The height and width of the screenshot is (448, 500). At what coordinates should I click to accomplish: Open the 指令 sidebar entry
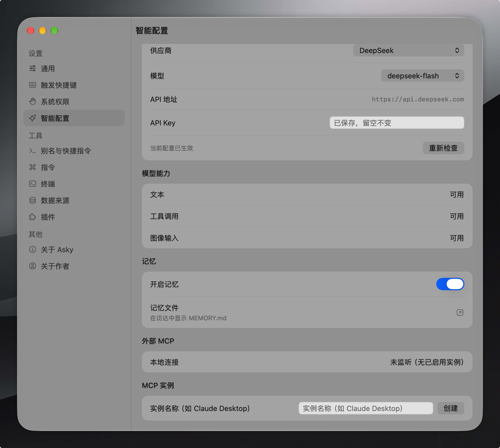coord(74,167)
